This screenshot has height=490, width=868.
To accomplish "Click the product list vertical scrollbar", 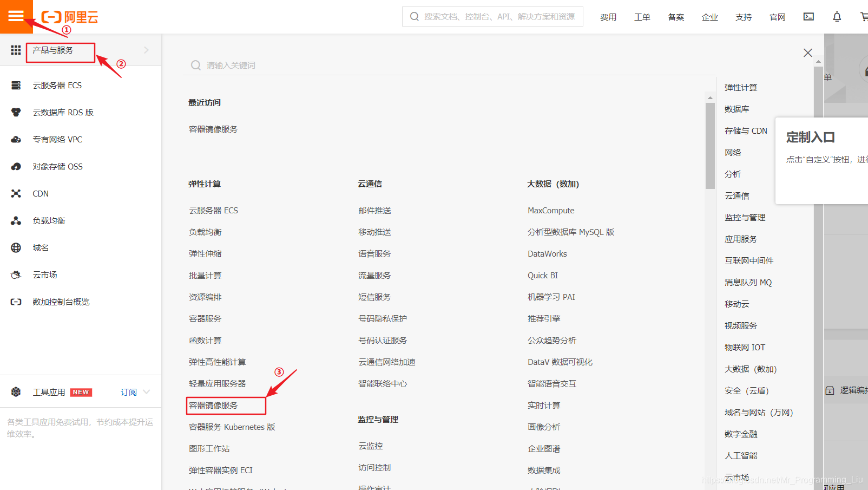I will tap(710, 145).
